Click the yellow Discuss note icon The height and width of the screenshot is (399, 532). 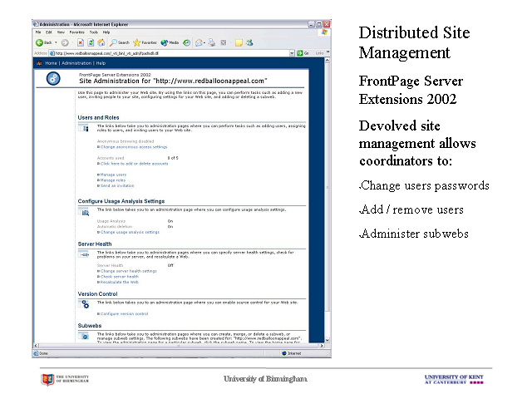239,42
